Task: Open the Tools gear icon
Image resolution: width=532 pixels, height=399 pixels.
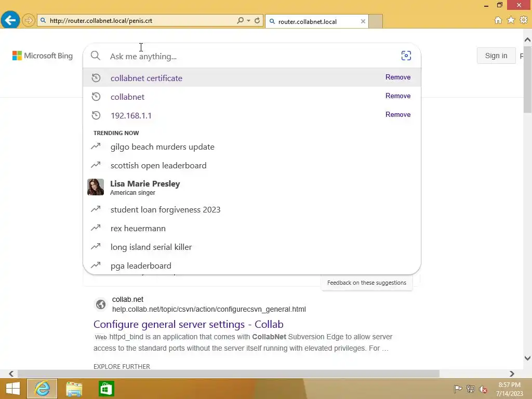Action: click(524, 20)
